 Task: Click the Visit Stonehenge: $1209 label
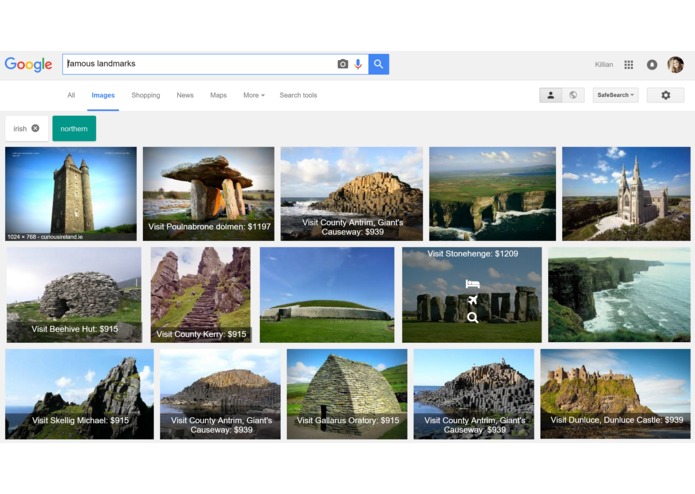pos(472,254)
